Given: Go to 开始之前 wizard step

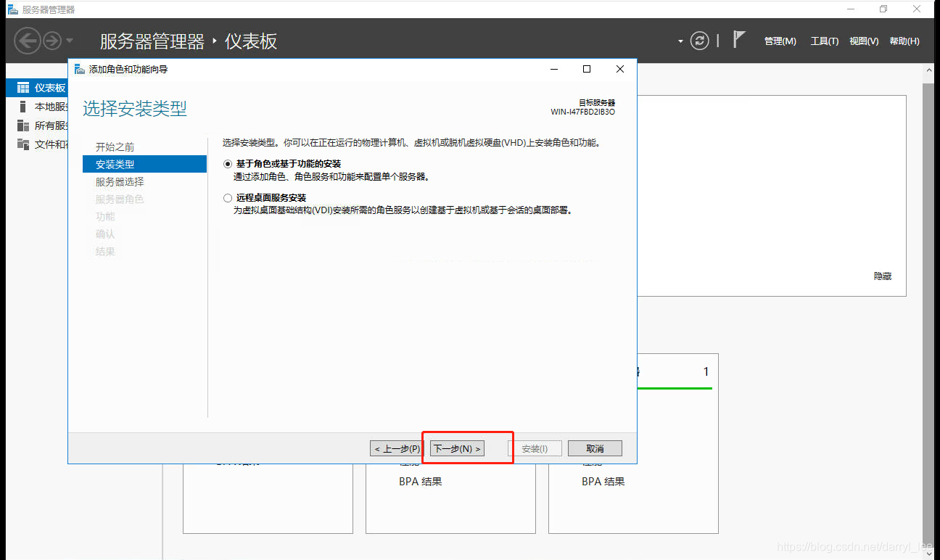Looking at the screenshot, I should 115,147.
